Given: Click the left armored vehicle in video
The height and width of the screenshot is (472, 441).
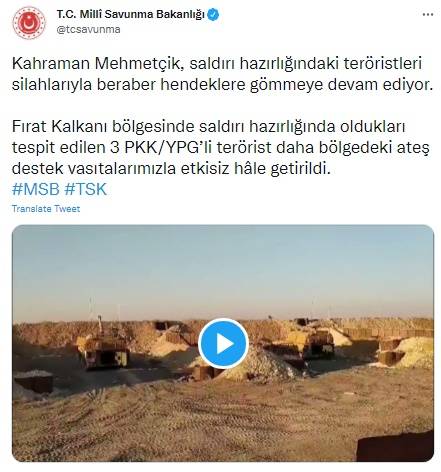Looking at the screenshot, I should click(104, 347).
